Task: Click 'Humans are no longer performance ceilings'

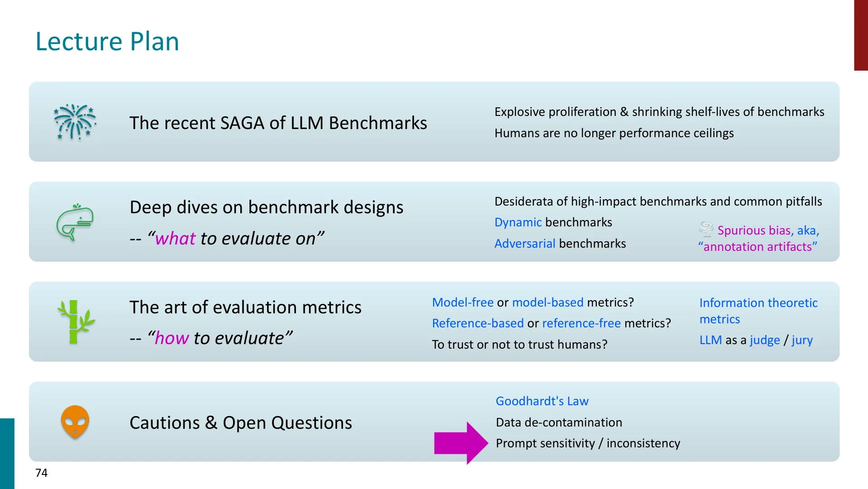Action: (x=614, y=133)
